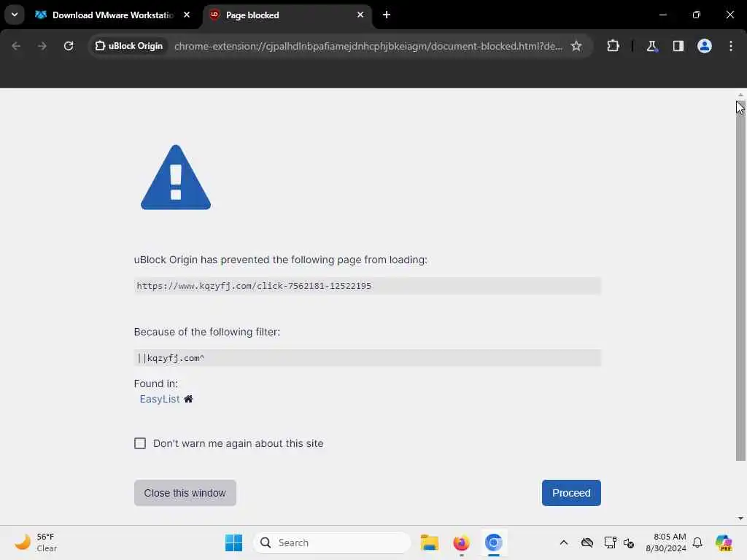The height and width of the screenshot is (560, 747).
Task: Open the Windows Start menu
Action: coord(233,542)
